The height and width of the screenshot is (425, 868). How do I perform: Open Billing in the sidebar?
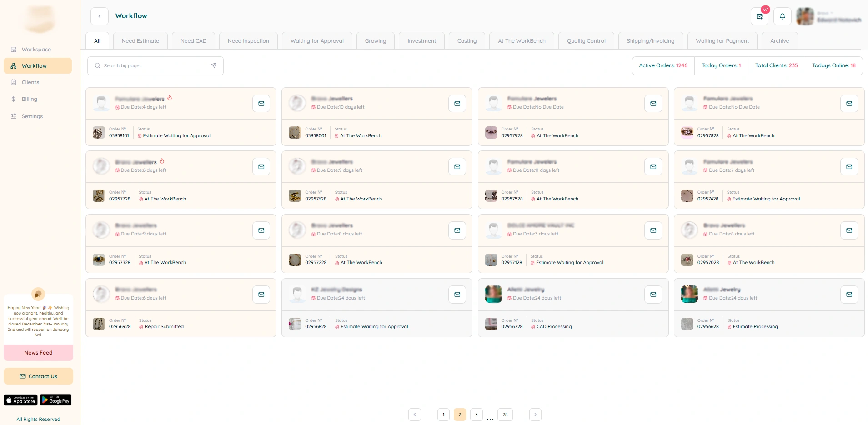[x=37, y=99]
